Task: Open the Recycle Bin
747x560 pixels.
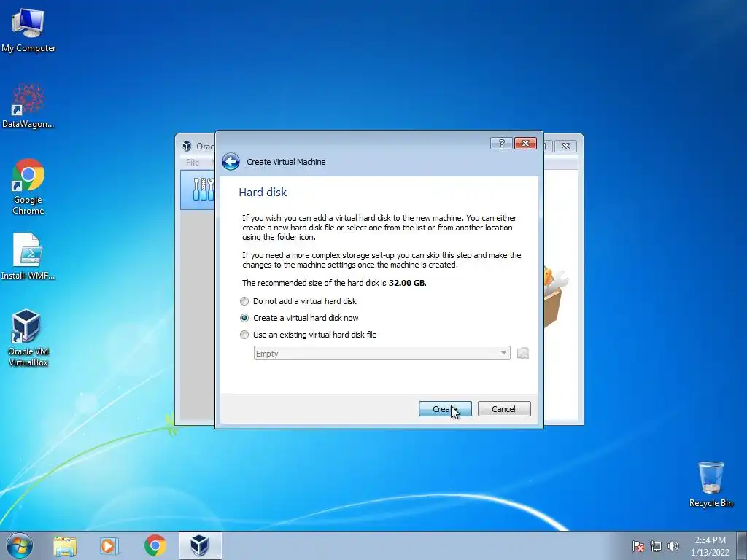Action: point(711,484)
